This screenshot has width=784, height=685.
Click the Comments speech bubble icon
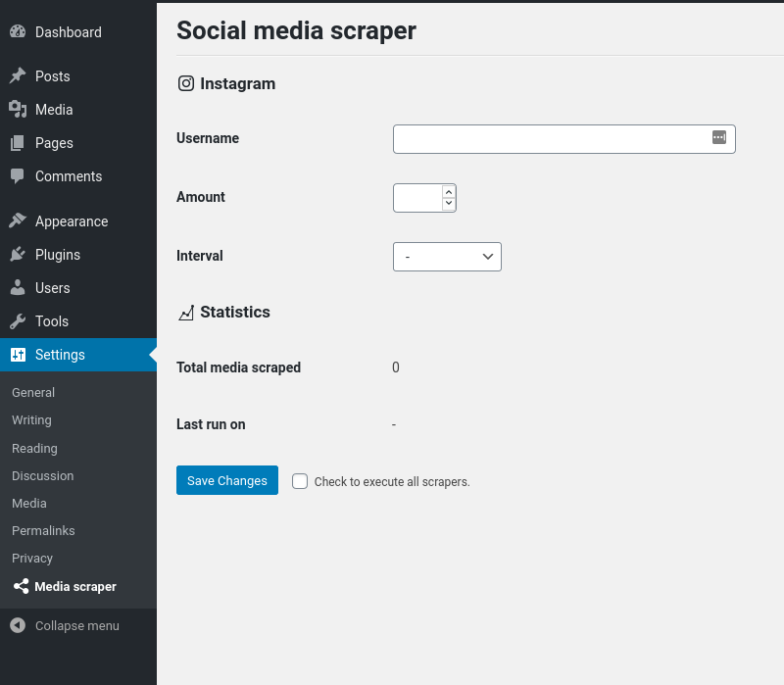pyautogui.click(x=18, y=176)
